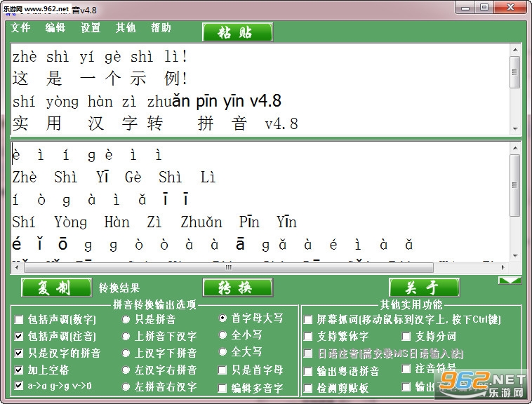Open the 帮助 menu
Screen dimensions: 532x404
pos(161,28)
